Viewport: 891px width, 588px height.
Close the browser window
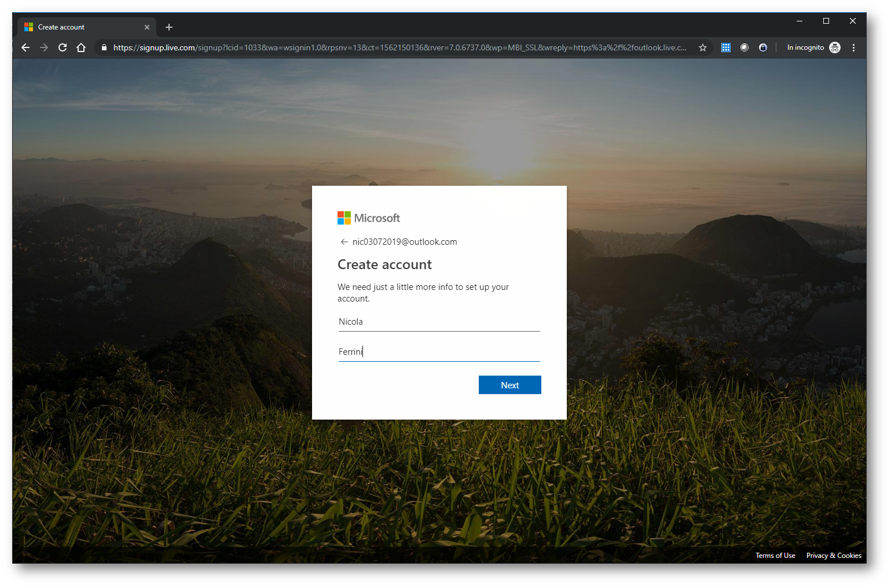point(853,21)
